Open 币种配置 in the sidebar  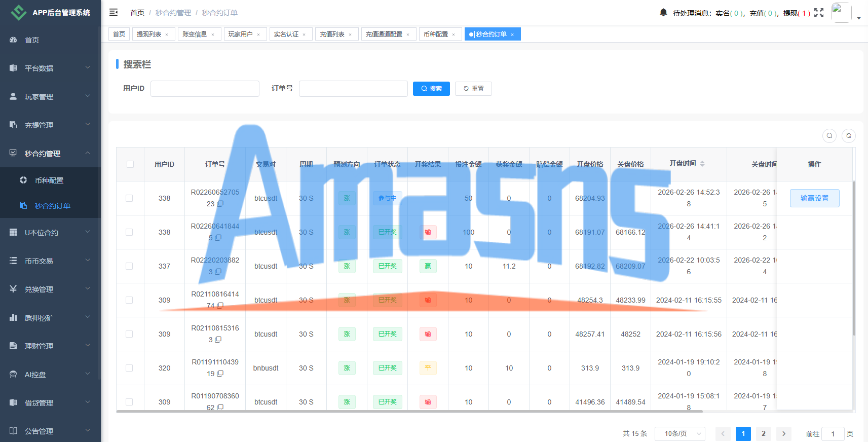coord(50,180)
